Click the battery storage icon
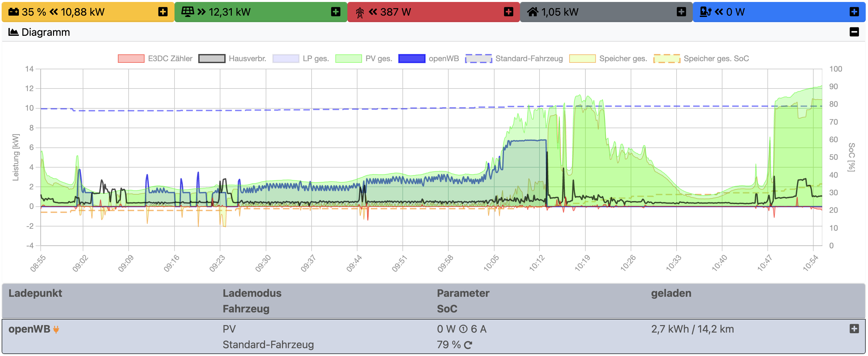The height and width of the screenshot is (356, 868). [13, 12]
